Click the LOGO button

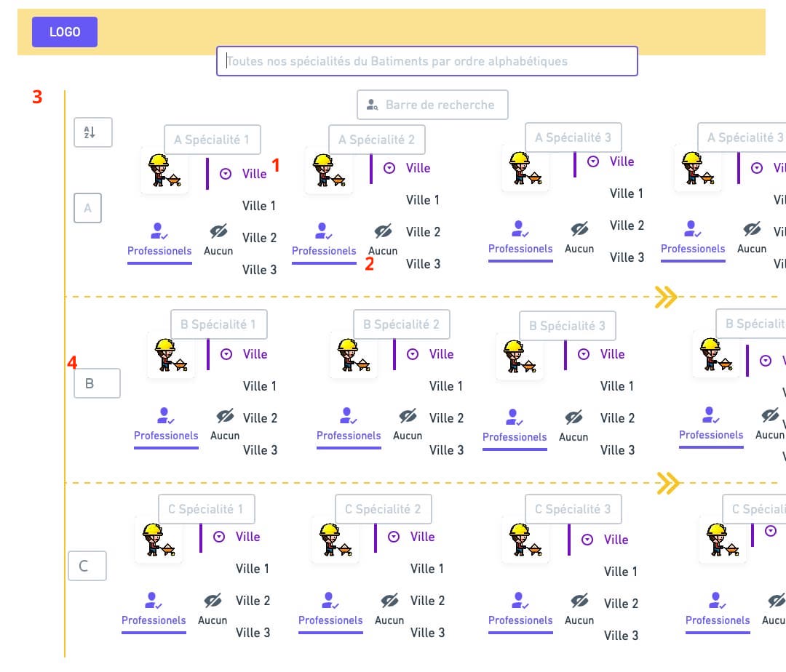pos(65,32)
